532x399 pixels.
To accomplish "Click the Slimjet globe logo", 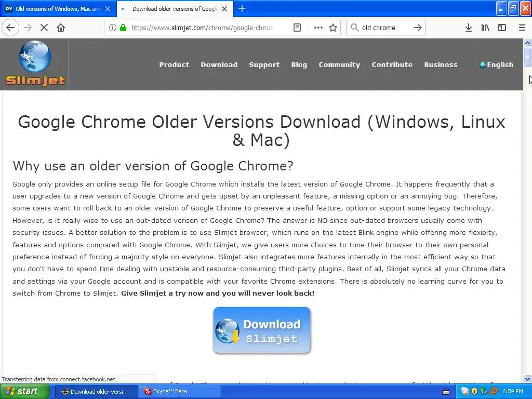I will coord(35,63).
